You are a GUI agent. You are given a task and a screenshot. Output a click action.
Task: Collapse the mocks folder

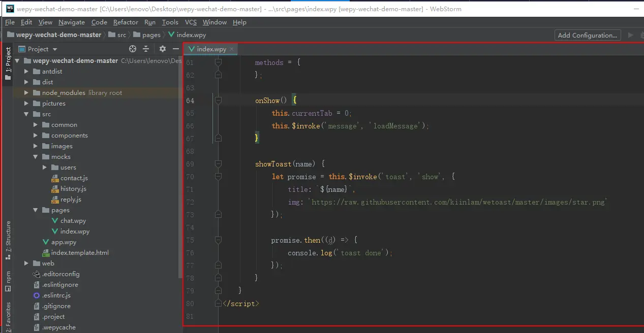(x=36, y=156)
